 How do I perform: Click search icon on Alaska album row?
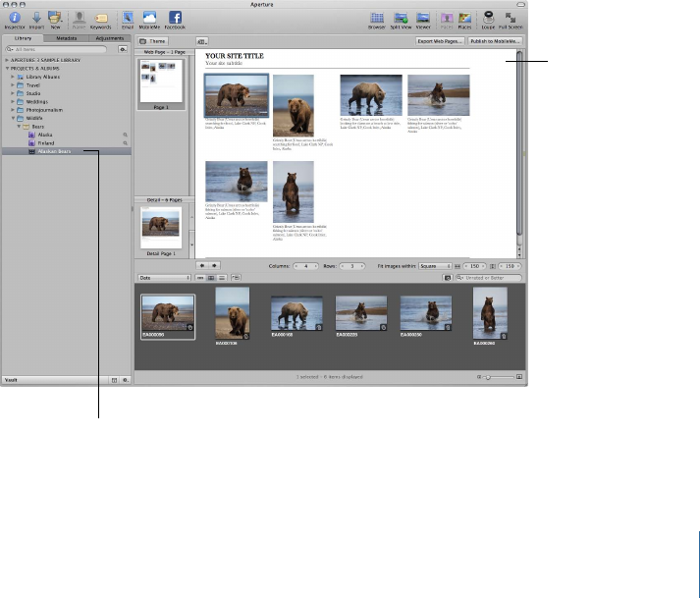click(x=125, y=135)
